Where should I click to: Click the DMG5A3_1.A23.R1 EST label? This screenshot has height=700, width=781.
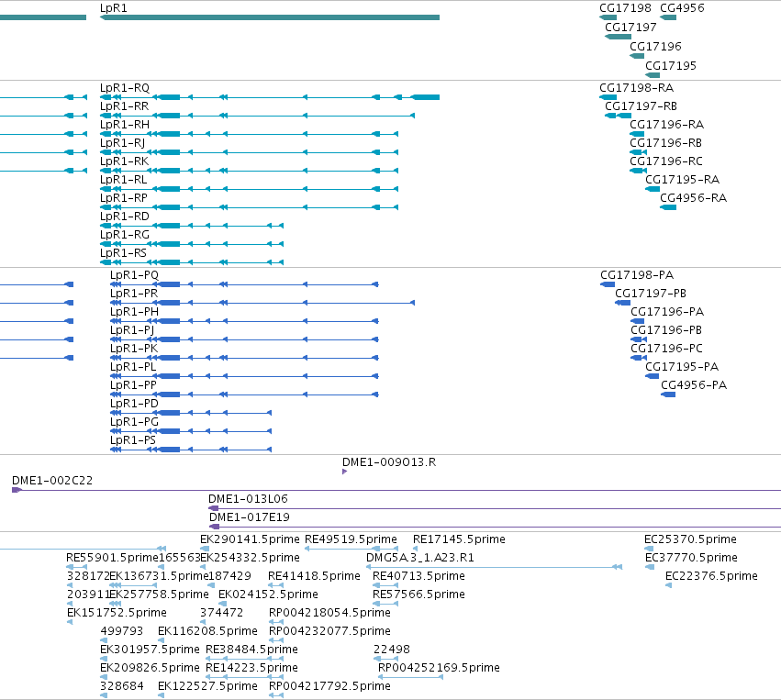[420, 558]
